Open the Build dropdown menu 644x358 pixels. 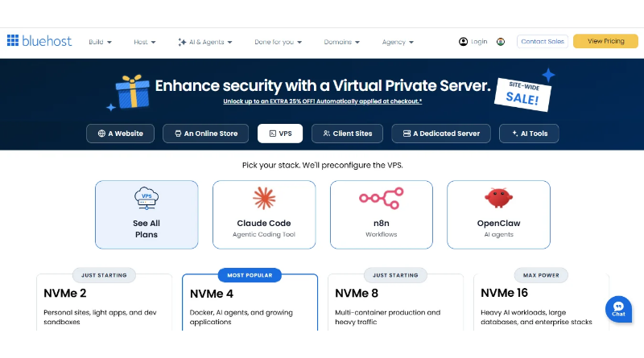(x=100, y=42)
